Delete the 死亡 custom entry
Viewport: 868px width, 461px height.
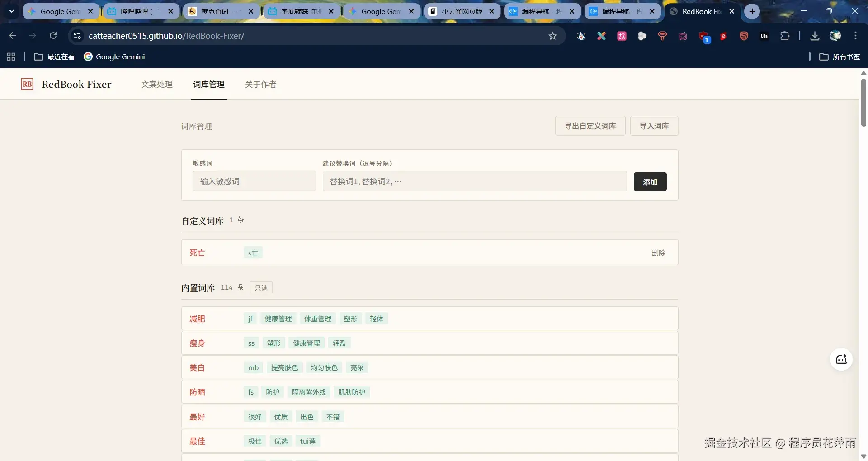pos(659,253)
